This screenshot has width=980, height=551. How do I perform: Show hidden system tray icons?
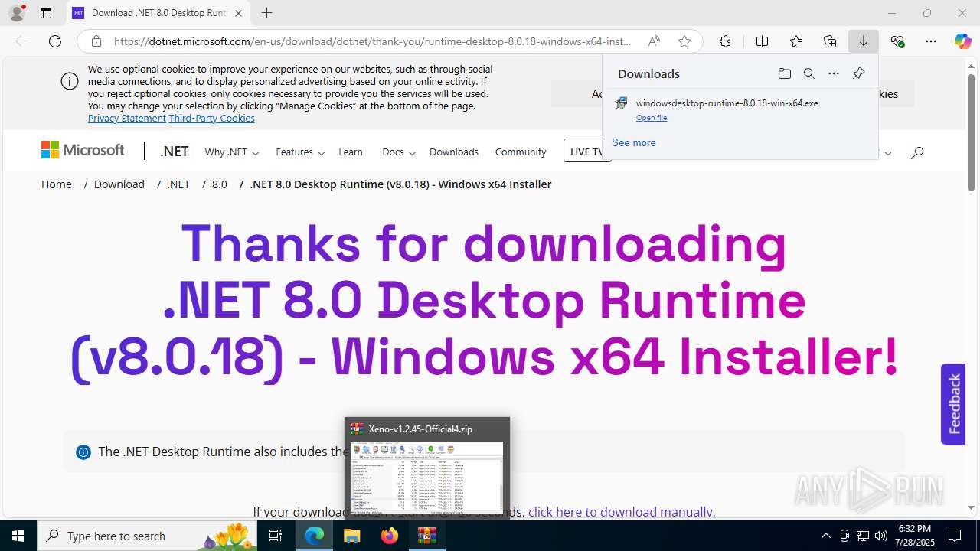(x=825, y=536)
